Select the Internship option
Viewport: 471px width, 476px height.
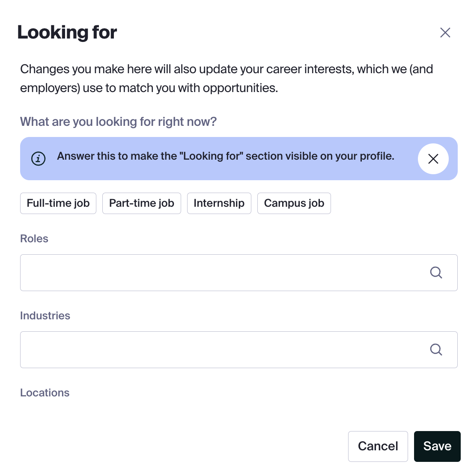tap(219, 203)
